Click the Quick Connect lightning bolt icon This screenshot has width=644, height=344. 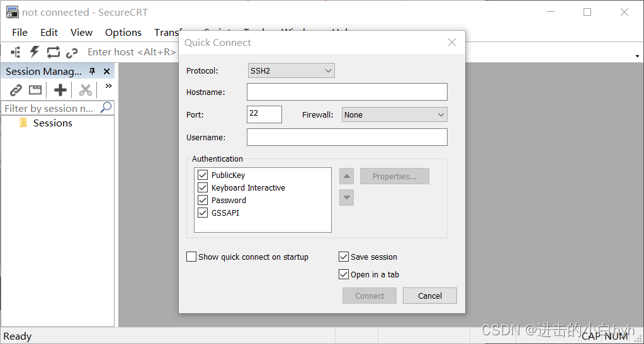(x=35, y=52)
